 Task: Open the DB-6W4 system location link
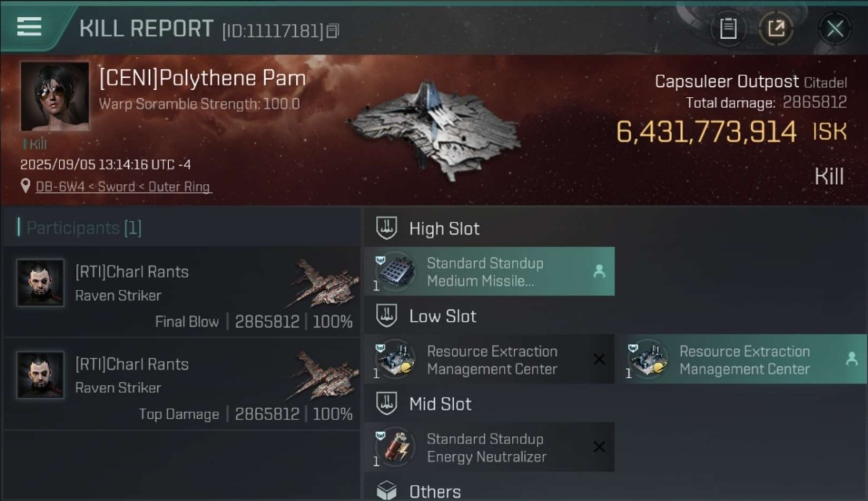tap(124, 187)
